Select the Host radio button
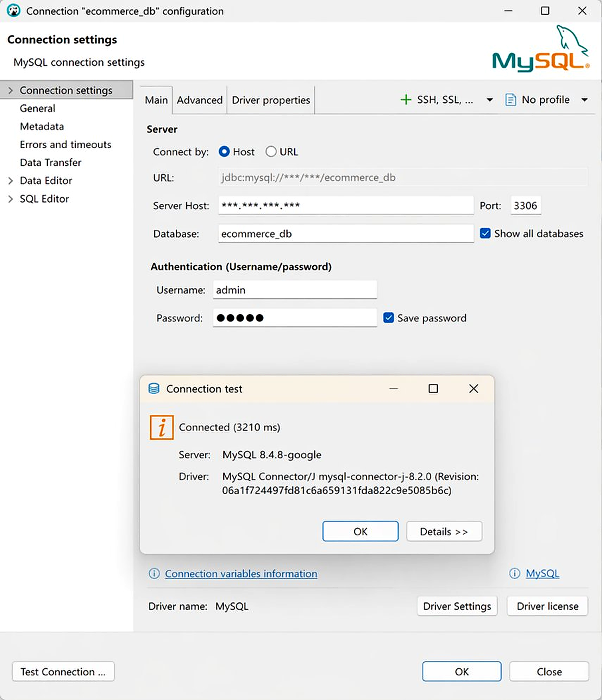The width and height of the screenshot is (602, 700). tap(224, 152)
